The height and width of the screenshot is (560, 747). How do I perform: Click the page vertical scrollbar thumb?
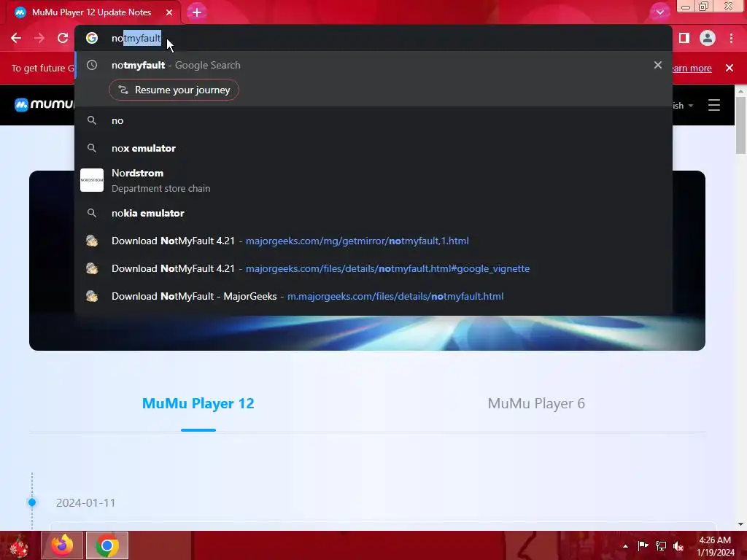coord(740,125)
